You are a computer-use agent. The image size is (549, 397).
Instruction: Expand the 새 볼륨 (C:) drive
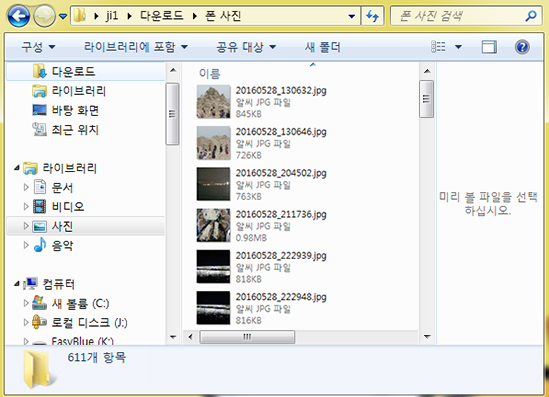pos(26,303)
